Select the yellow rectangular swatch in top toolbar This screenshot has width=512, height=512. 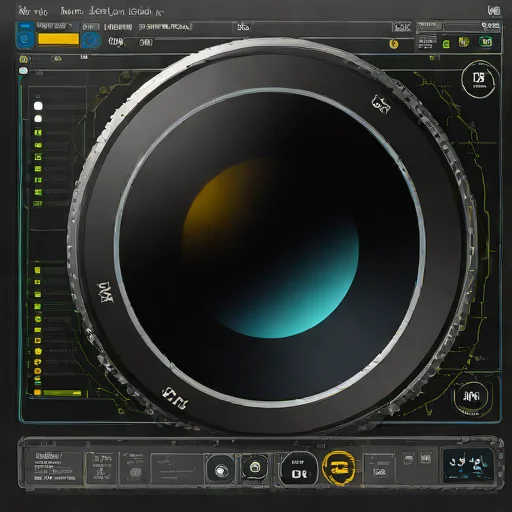tap(58, 39)
